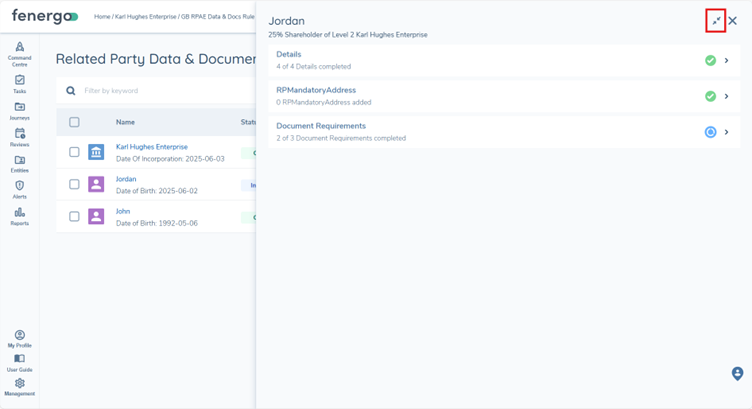Click the Jordan panel title
This screenshot has height=409, width=752.
point(286,21)
